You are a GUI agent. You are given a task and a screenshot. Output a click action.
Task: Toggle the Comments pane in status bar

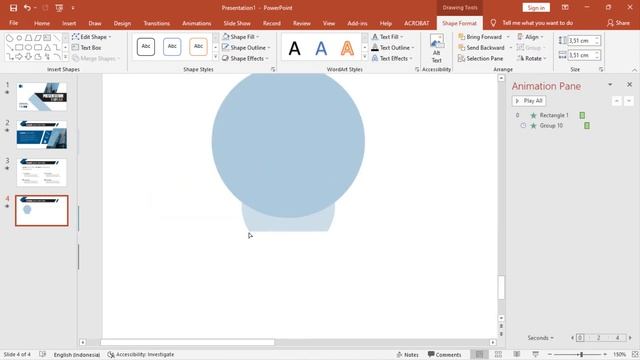click(x=444, y=355)
